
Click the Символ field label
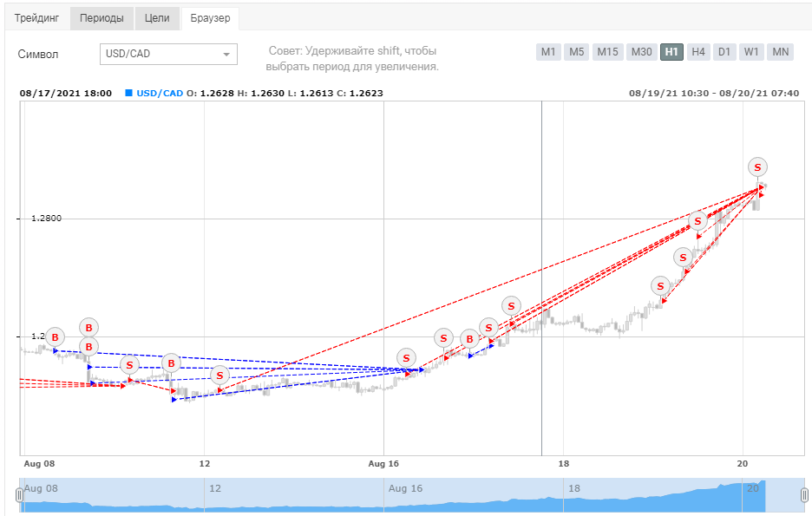(38, 55)
